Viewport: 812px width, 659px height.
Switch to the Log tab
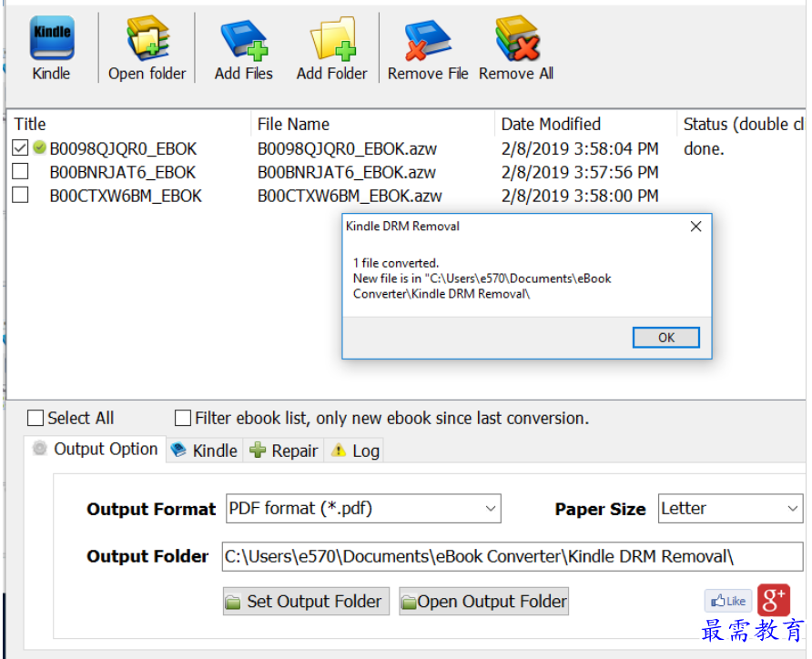tap(355, 451)
